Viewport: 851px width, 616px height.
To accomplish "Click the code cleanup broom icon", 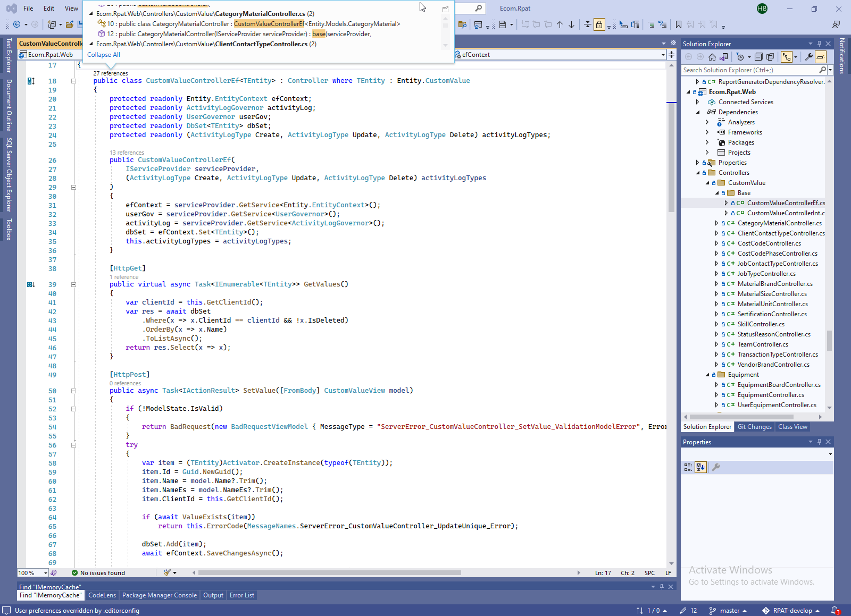I will [168, 573].
